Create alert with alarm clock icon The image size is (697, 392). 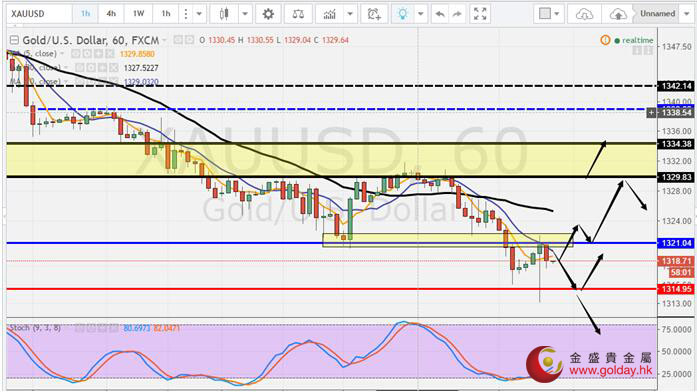(x=374, y=14)
